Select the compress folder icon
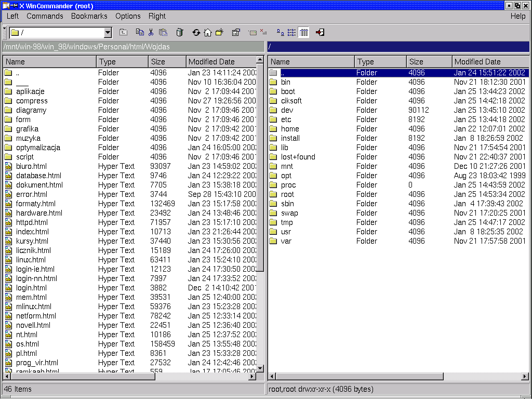Image resolution: width=532 pixels, height=399 pixels. (8, 101)
